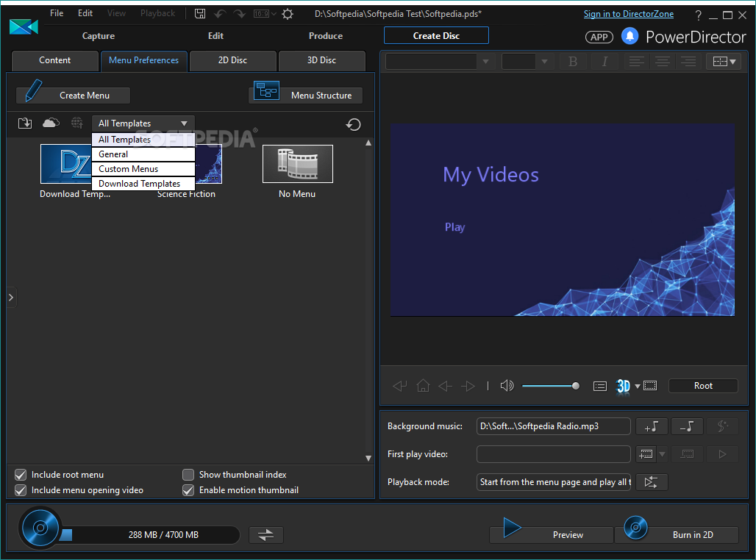Toggle italic text formatting
The height and width of the screenshot is (560, 756).
coord(605,61)
